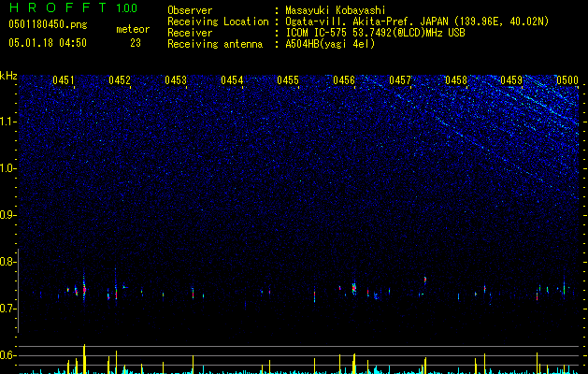Click the 'Receiving Location' label
588x374 pixels.
[218, 22]
